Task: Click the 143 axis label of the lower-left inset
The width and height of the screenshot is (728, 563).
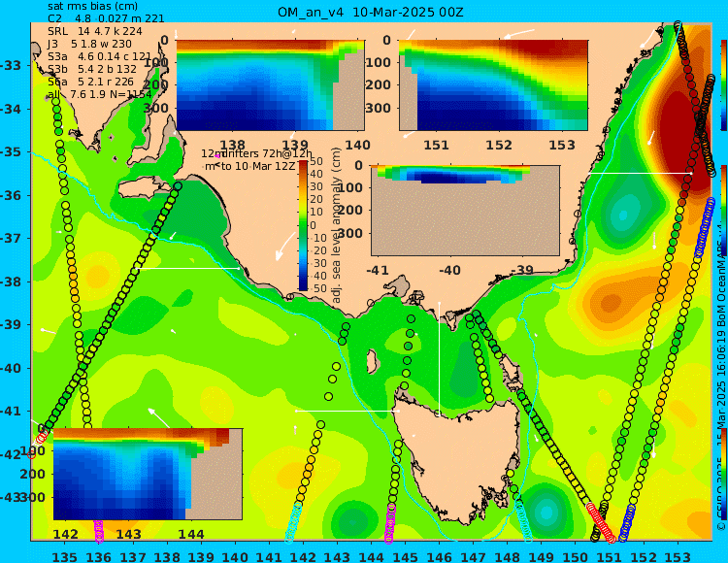Action: [128, 534]
